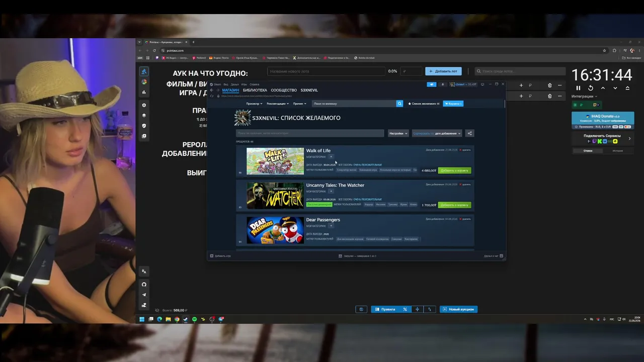This screenshot has width=644, height=362.
Task: Open Steam notifications bell
Action: [443, 84]
